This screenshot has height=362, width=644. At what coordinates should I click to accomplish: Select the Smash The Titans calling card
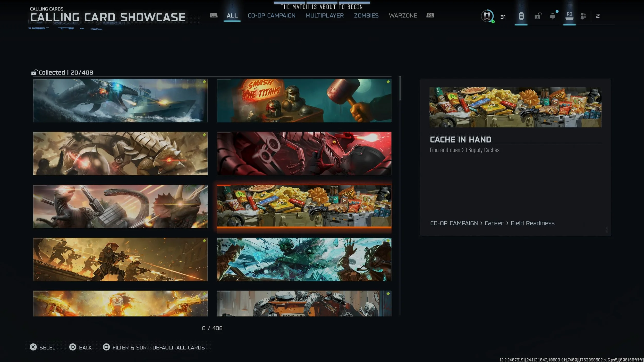[304, 101]
